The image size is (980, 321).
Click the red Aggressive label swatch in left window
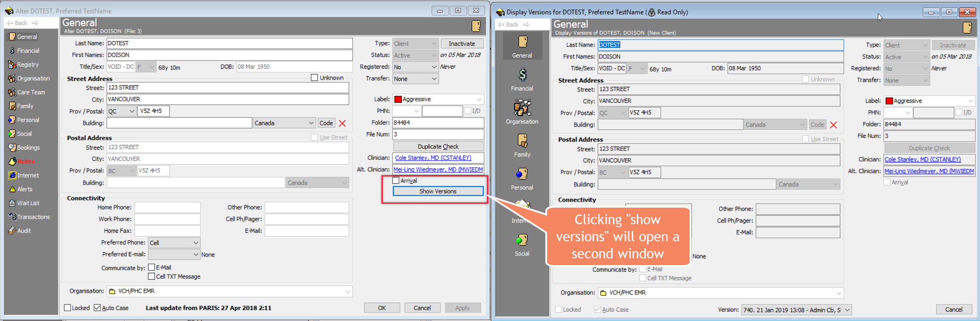(x=398, y=99)
